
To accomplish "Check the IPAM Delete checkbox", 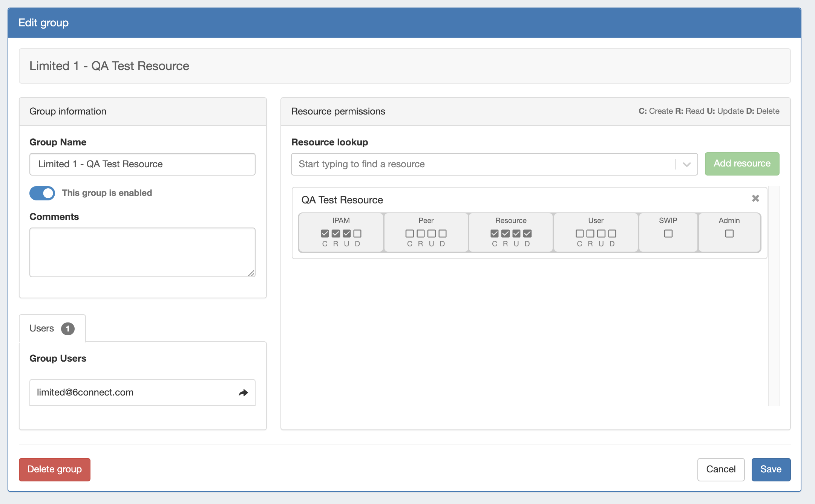I will point(357,234).
